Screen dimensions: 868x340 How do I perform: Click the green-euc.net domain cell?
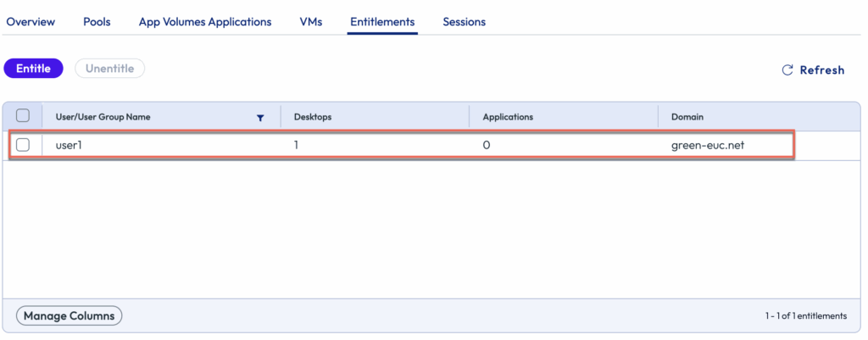[707, 145]
